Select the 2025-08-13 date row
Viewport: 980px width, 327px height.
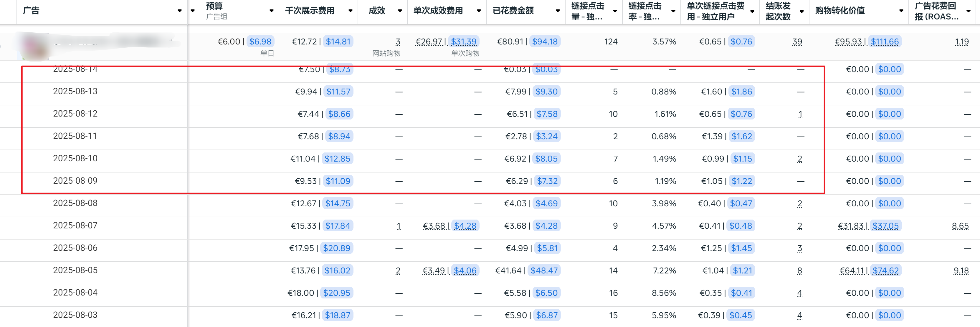[x=75, y=91]
